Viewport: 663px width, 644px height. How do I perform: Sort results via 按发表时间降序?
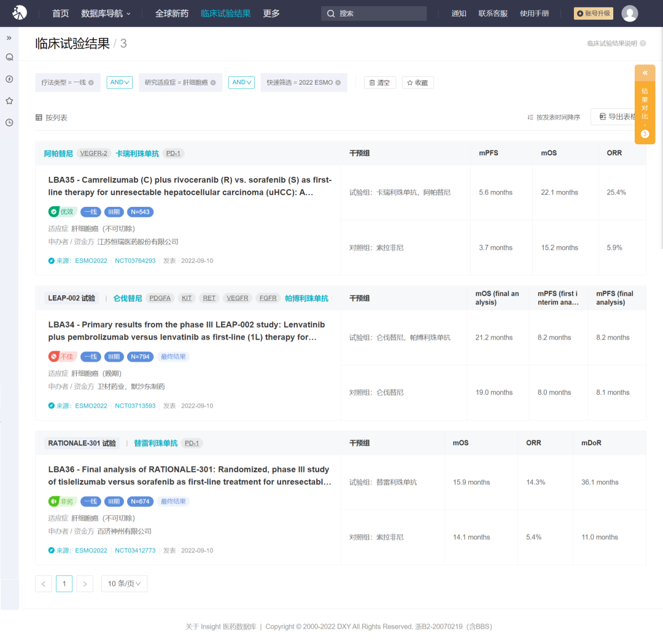554,117
